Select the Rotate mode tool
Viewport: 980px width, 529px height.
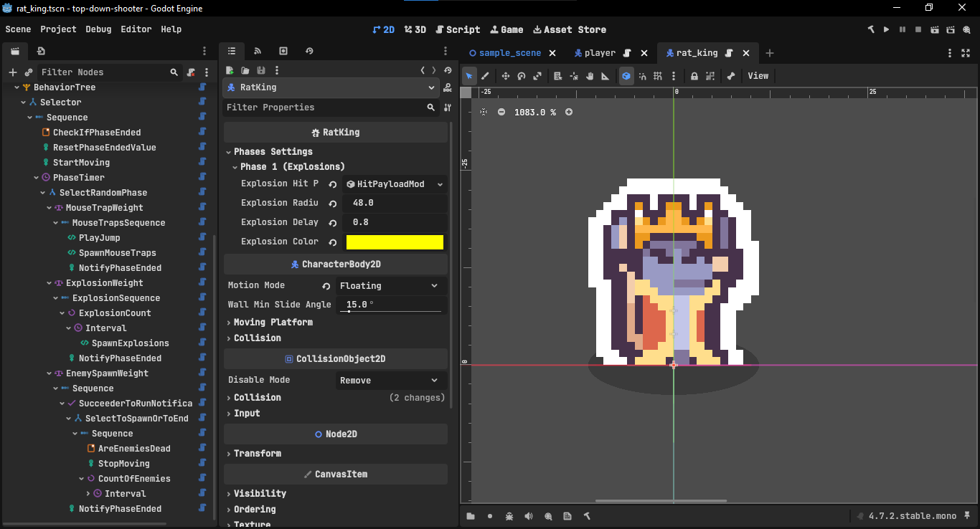522,76
